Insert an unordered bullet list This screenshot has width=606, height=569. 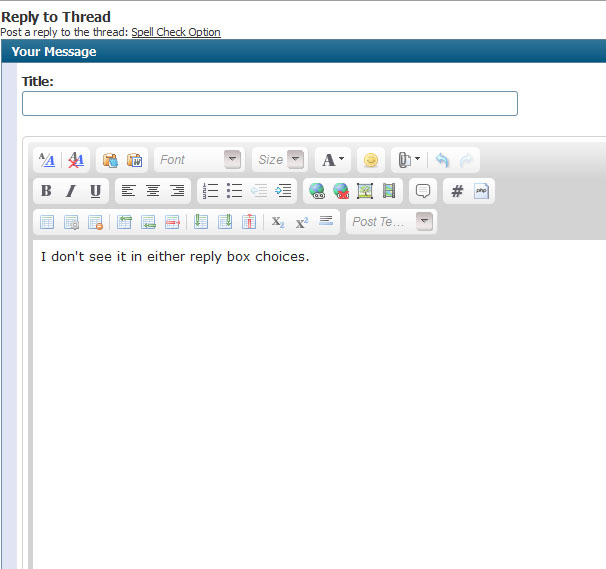click(234, 191)
